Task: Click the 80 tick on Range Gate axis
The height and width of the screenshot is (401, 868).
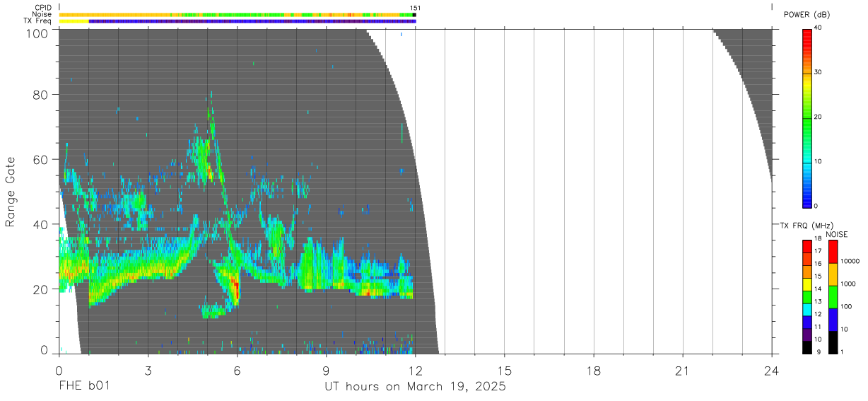Action: click(42, 94)
